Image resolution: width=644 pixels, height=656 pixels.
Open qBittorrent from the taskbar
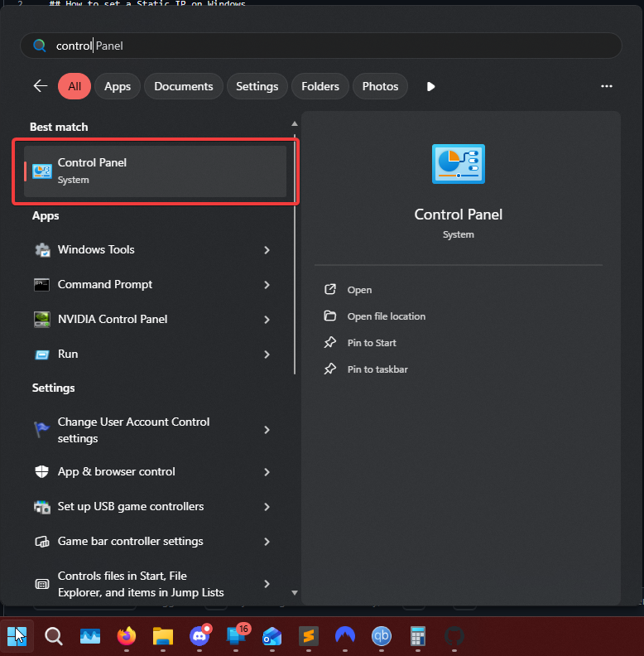coord(382,636)
